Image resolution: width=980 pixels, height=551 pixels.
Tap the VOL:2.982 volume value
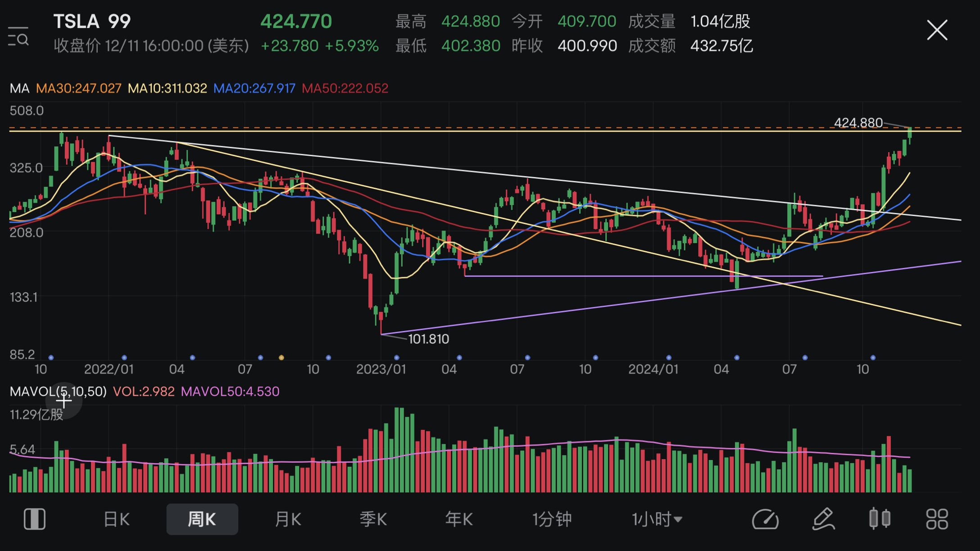[144, 392]
